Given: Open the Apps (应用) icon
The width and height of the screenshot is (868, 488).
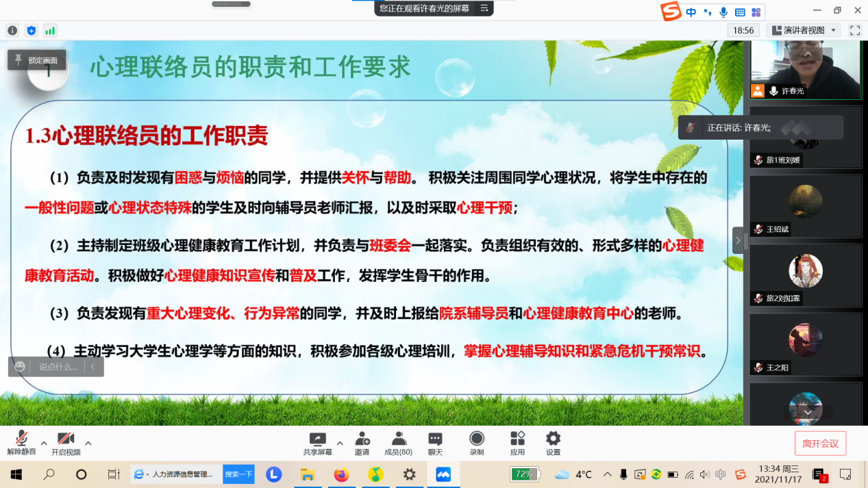Looking at the screenshot, I should [x=517, y=443].
